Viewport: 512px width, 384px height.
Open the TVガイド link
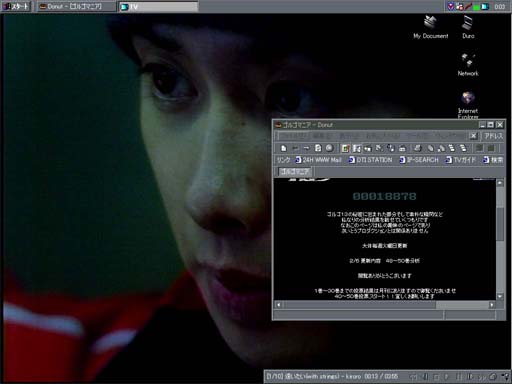click(x=461, y=160)
